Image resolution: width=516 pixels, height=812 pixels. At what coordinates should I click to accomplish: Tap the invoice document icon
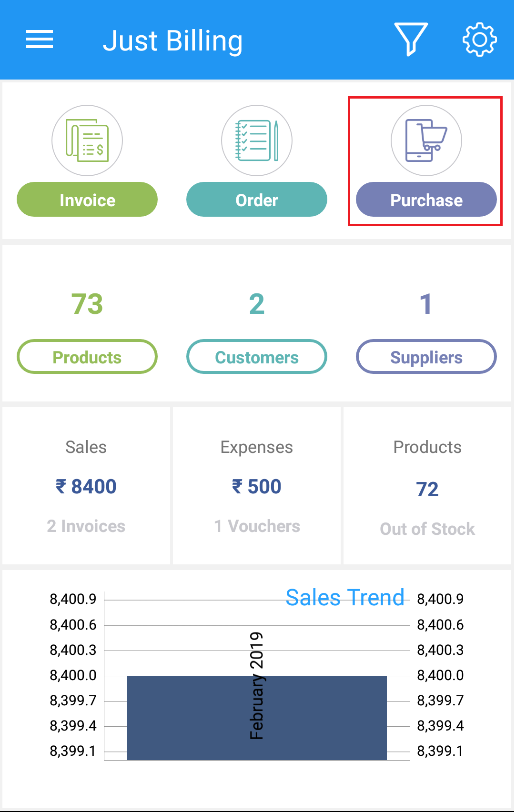87,140
